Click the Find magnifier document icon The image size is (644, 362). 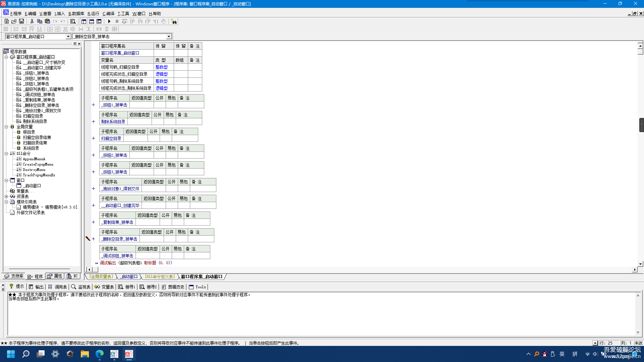coord(73,21)
